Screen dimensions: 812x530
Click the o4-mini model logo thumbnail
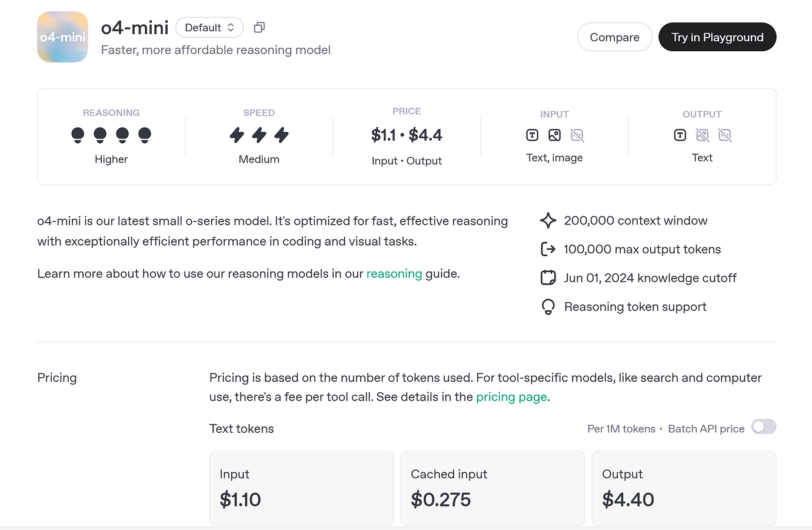[x=62, y=37]
